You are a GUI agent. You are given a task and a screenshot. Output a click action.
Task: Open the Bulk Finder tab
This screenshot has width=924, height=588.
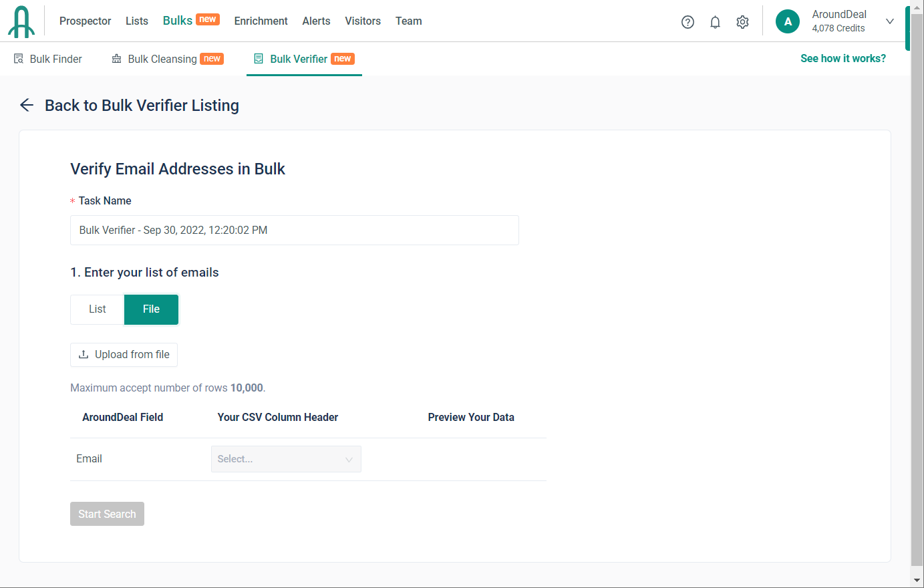(48, 59)
